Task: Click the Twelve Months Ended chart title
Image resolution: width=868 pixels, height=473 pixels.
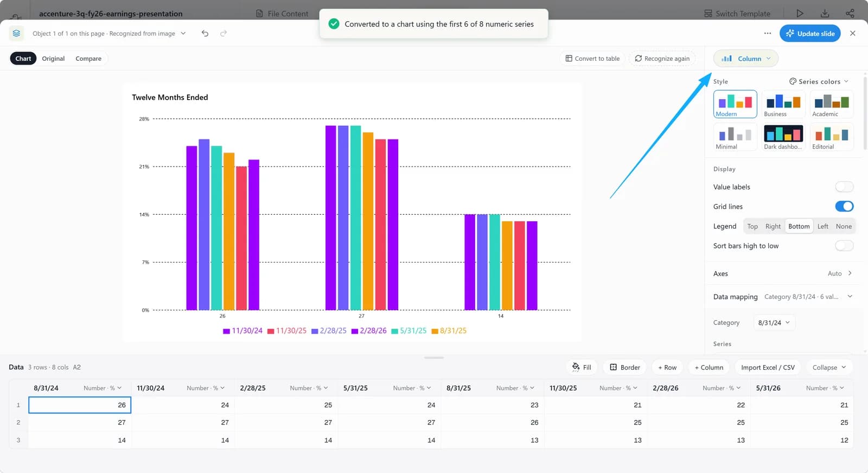Action: [x=170, y=98]
